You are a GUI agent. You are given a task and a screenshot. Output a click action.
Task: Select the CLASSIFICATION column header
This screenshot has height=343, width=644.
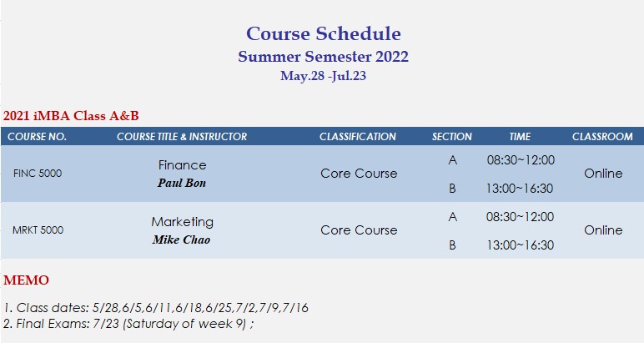coord(358,137)
